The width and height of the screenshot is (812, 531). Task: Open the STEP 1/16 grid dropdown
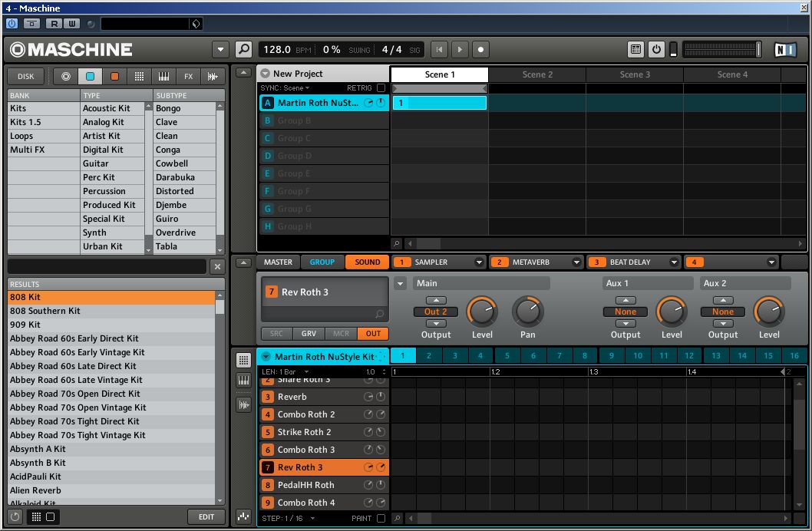[x=289, y=518]
